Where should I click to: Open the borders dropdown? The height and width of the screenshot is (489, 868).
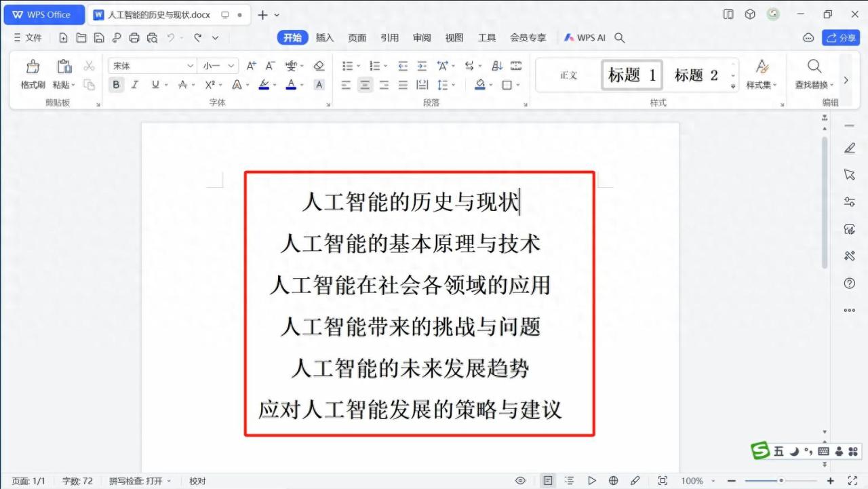click(518, 85)
